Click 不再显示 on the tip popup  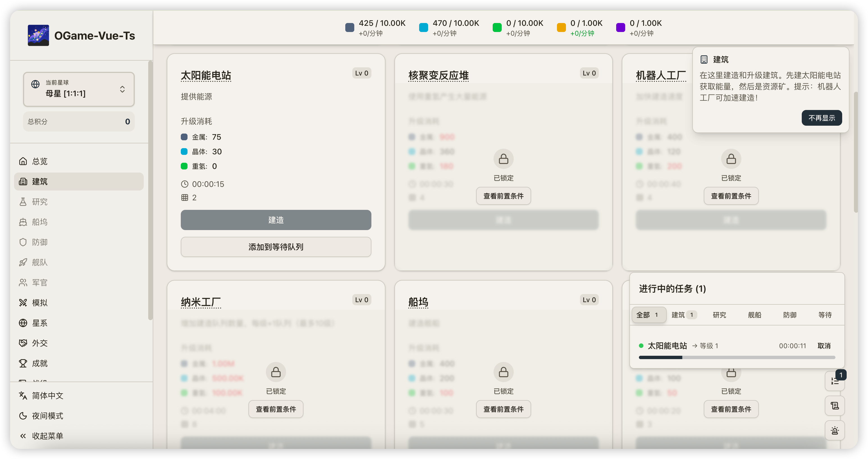pyautogui.click(x=821, y=118)
